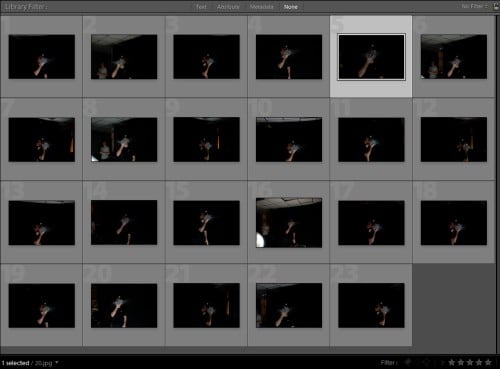The height and width of the screenshot is (369, 500).
Task: Select photo thumbnail number 1
Action: 42,57
